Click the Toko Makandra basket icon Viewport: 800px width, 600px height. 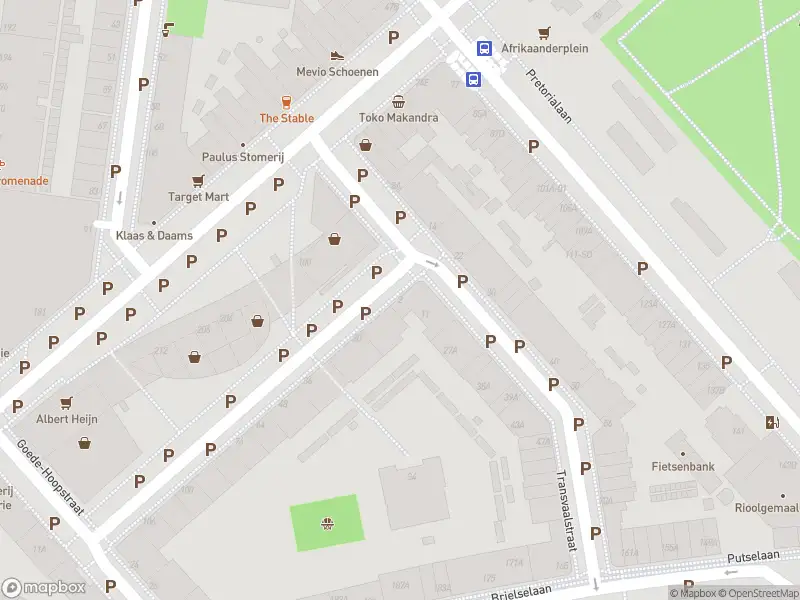click(x=398, y=102)
